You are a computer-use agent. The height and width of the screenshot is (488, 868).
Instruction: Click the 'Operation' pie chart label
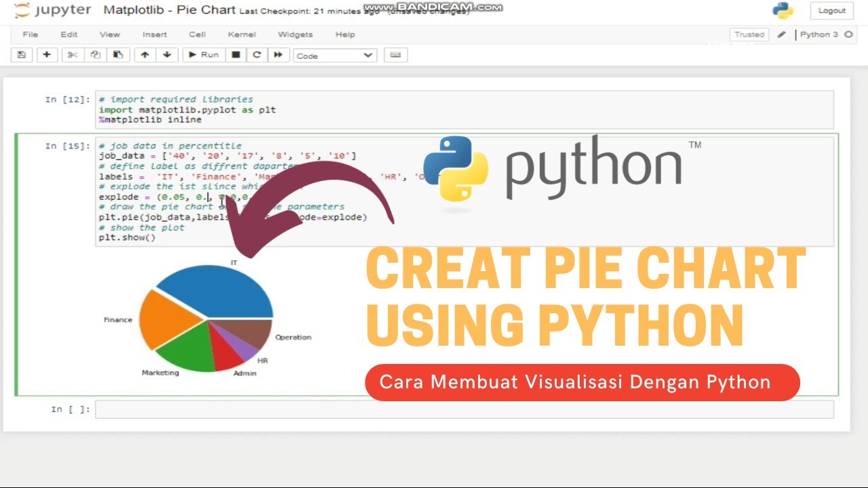(x=293, y=337)
